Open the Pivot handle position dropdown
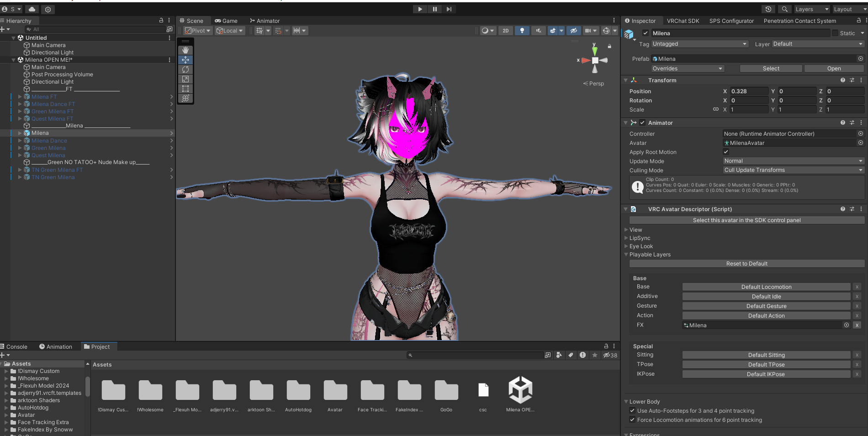Screen dimensions: 868x436 pos(198,31)
